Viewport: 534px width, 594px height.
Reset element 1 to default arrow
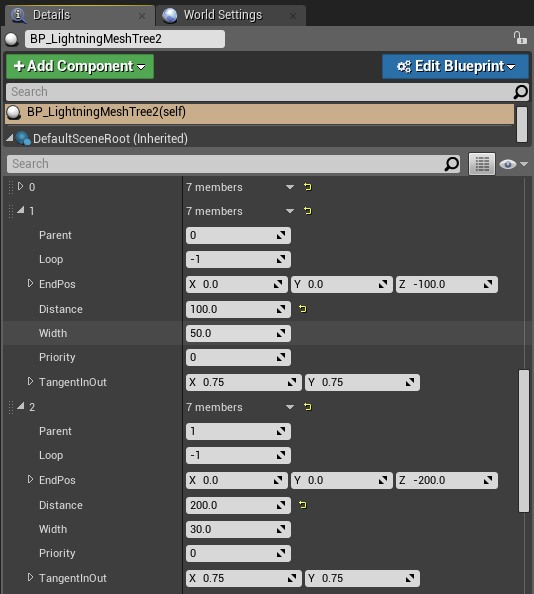(x=308, y=211)
